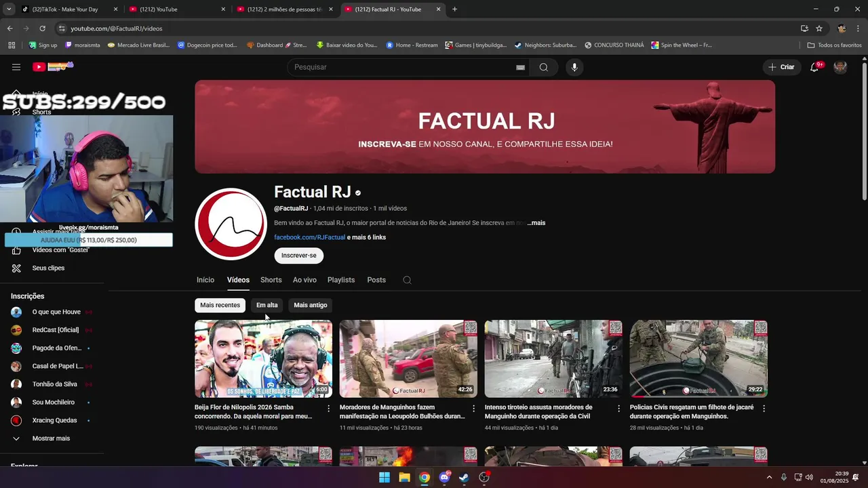Play the Beija Flor de Nilópolis thumbnail
This screenshot has height=488, width=868.
[264, 359]
